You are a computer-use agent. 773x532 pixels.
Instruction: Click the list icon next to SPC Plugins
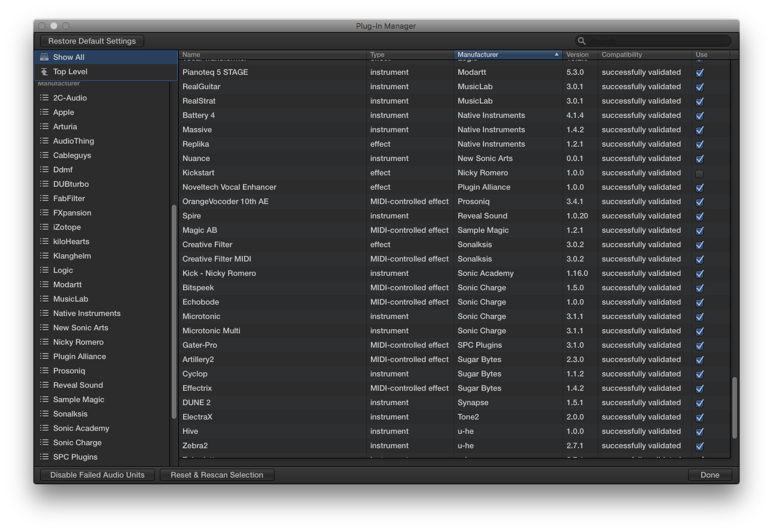44,457
